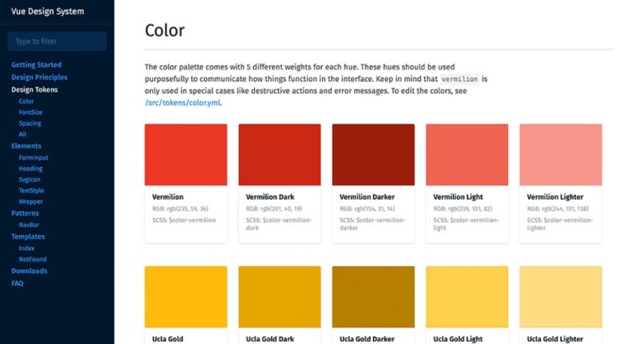Expand the Patterns sidebar section
The width and height of the screenshot is (644, 344).
click(x=25, y=213)
